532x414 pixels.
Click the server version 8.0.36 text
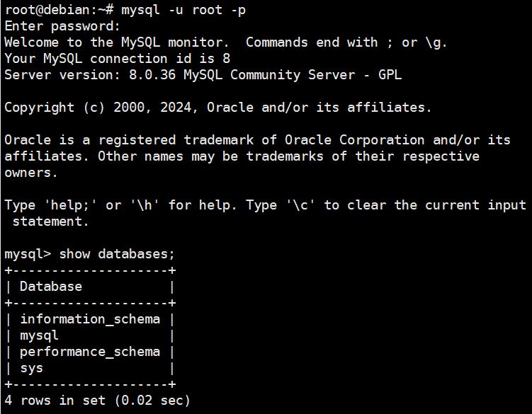pos(152,75)
